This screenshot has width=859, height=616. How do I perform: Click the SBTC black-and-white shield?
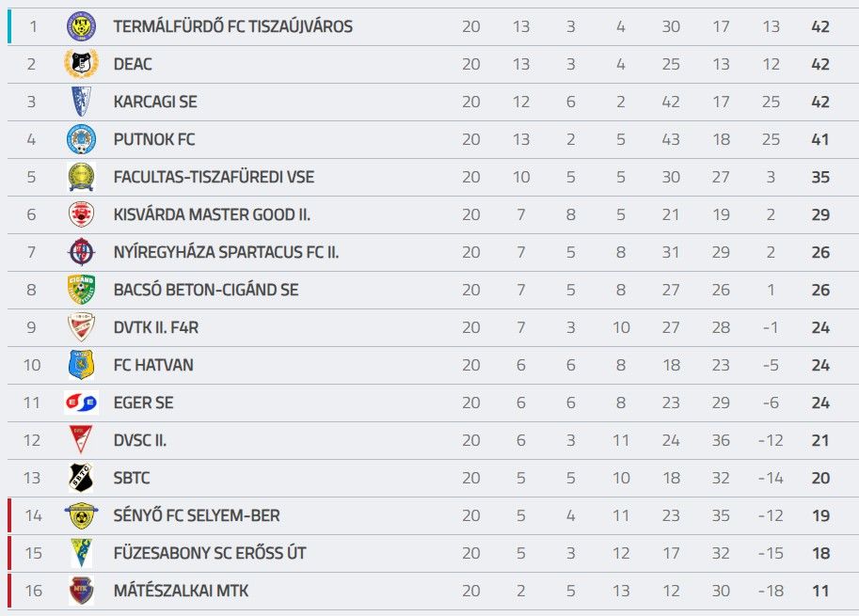coord(81,478)
